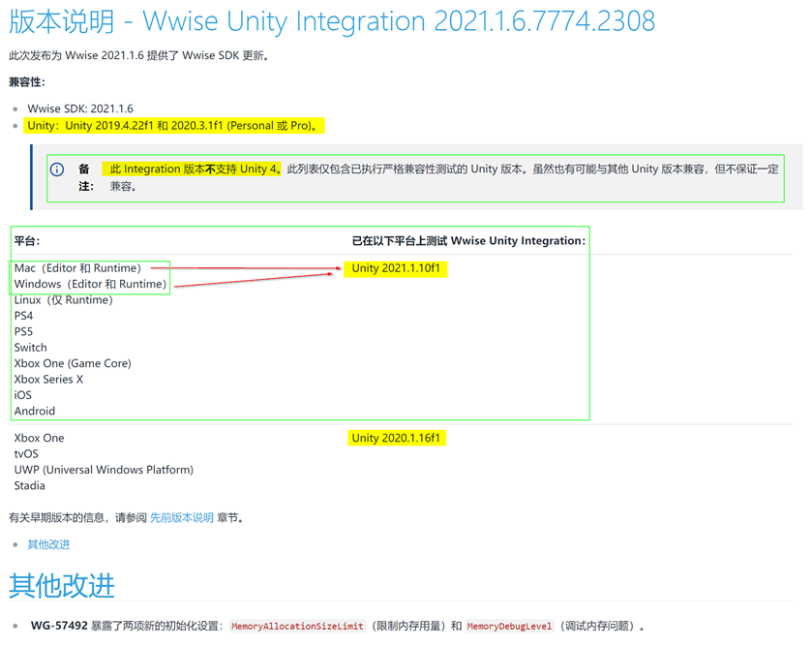This screenshot has height=647, width=812.
Task: Click the bulleted 其他改进 link
Action: pyautogui.click(x=48, y=544)
